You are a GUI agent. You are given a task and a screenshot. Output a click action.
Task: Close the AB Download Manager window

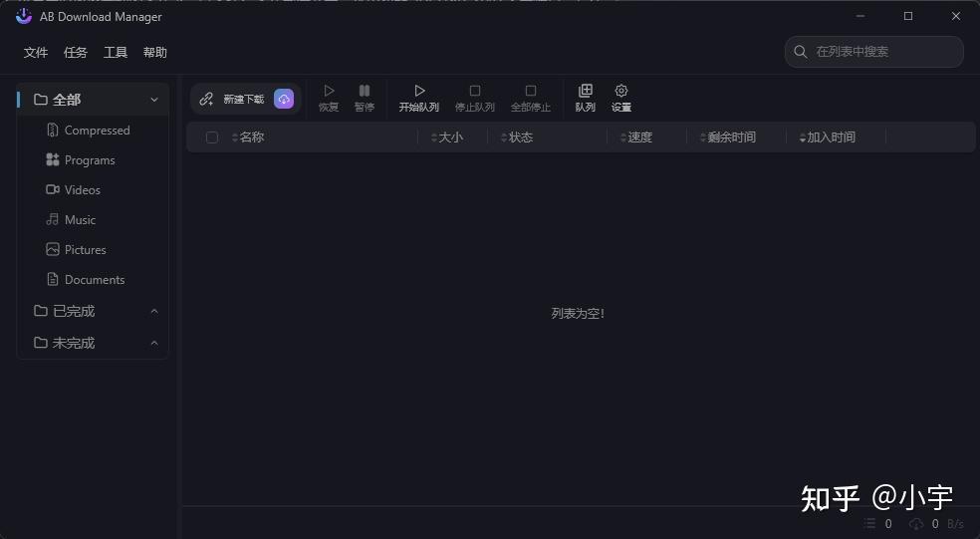[x=956, y=16]
